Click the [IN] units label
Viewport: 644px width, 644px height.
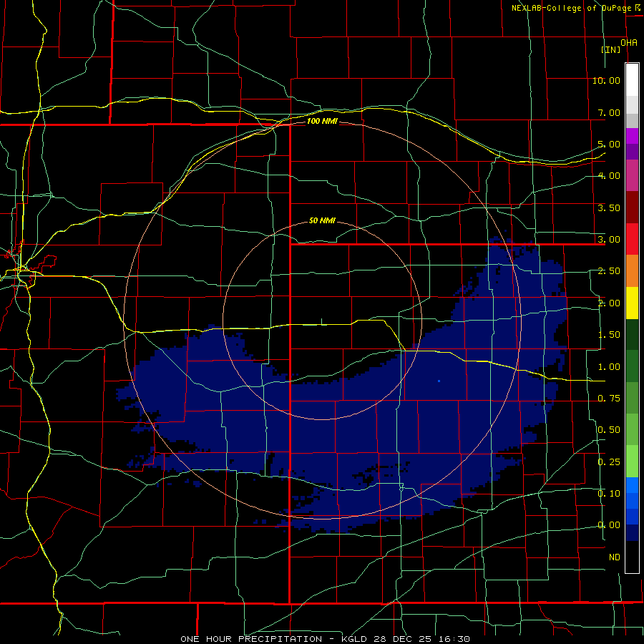(x=611, y=49)
